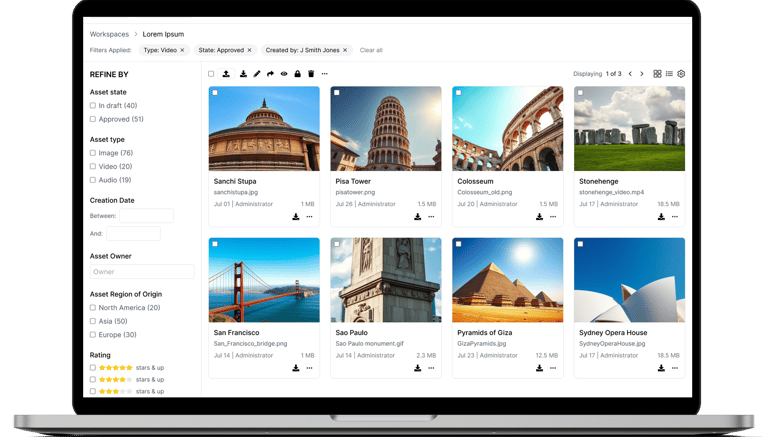Check the Approved (51) option
The height and width of the screenshot is (437, 768).
click(x=93, y=119)
